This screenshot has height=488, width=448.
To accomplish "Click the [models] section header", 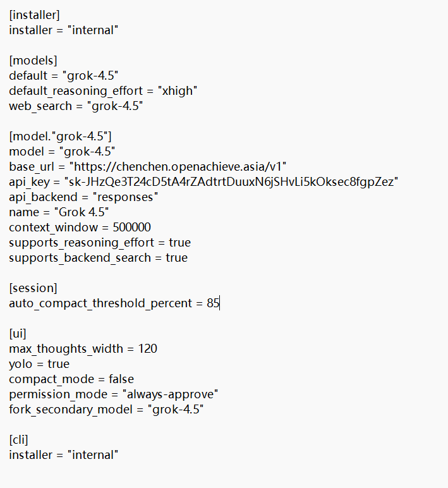I will tap(33, 61).
